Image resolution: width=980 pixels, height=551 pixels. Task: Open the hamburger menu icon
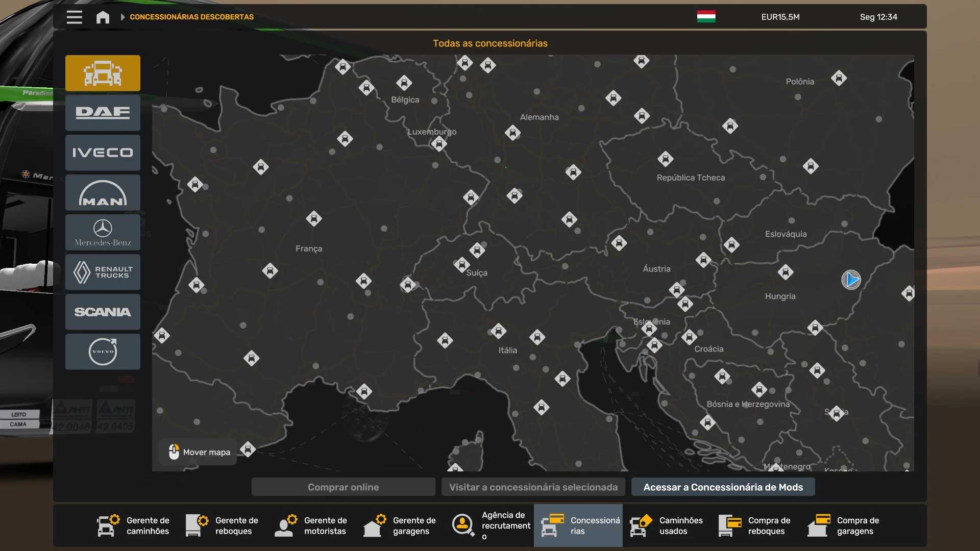[74, 17]
